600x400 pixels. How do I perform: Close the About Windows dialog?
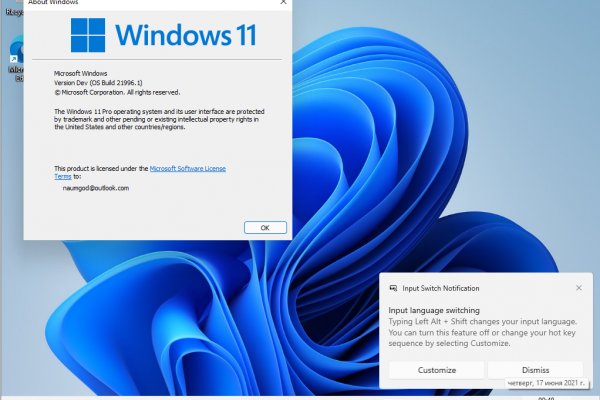tap(284, 3)
